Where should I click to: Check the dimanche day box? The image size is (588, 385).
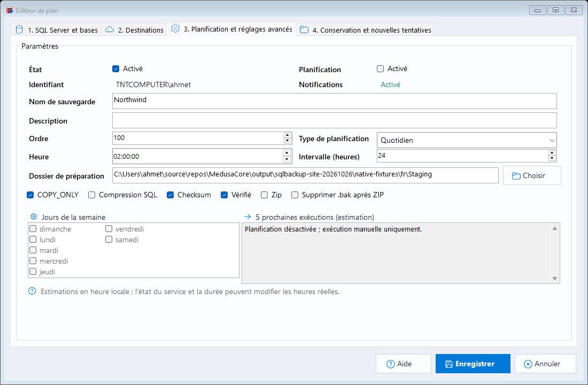[33, 228]
